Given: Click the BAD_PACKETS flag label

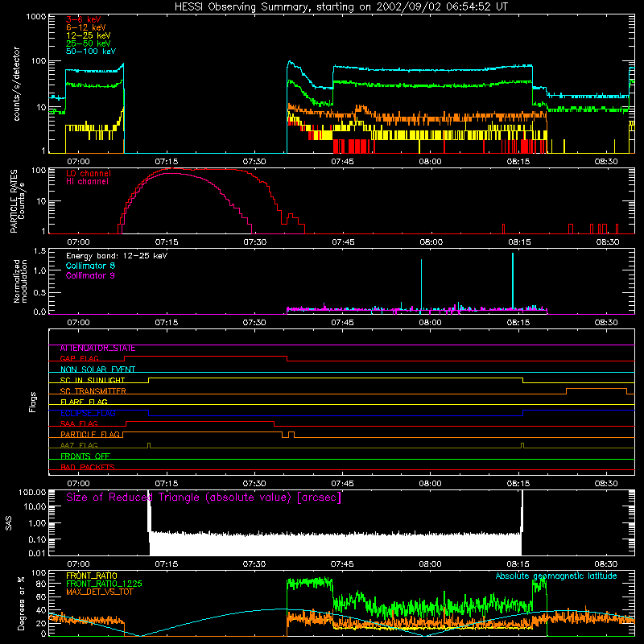Looking at the screenshot, I should (88, 467).
